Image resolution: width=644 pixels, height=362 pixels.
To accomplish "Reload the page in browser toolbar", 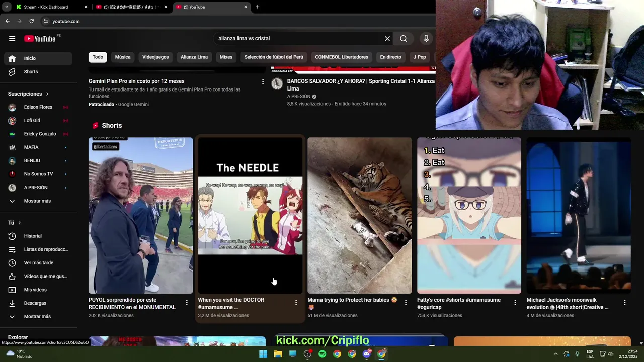I will (x=31, y=21).
